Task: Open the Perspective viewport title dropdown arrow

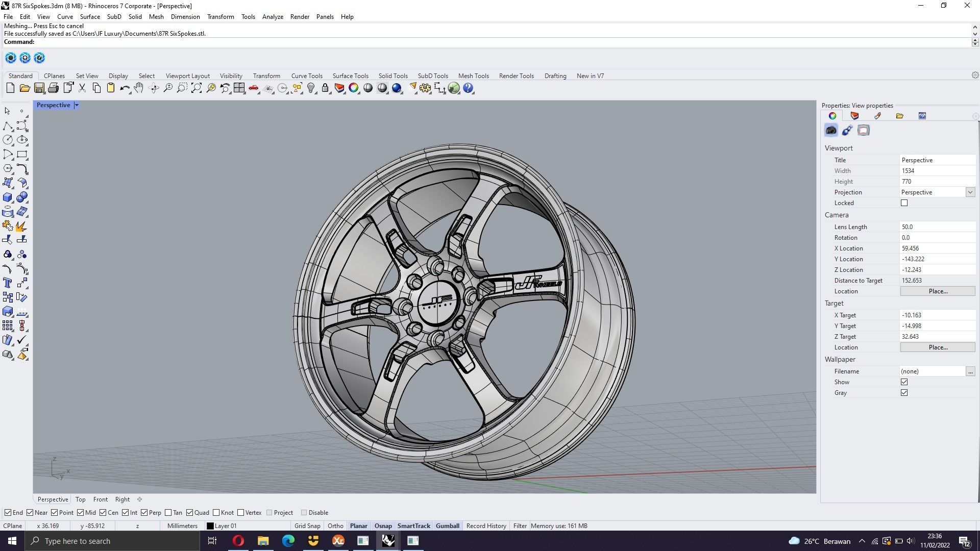Action: [77, 105]
